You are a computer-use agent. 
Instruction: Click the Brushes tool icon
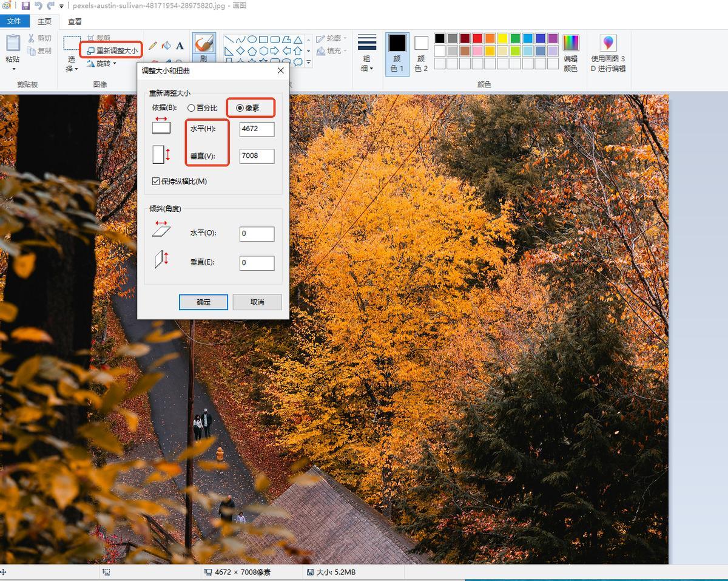(x=204, y=44)
